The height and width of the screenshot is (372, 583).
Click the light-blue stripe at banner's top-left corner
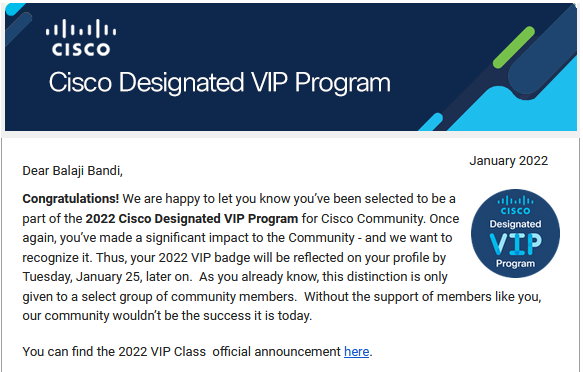(15, 10)
